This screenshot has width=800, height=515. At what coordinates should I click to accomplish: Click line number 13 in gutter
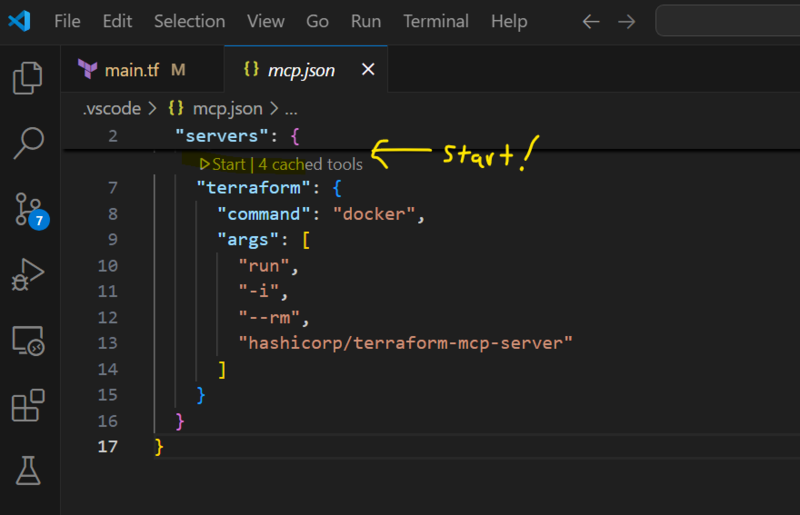(108, 343)
